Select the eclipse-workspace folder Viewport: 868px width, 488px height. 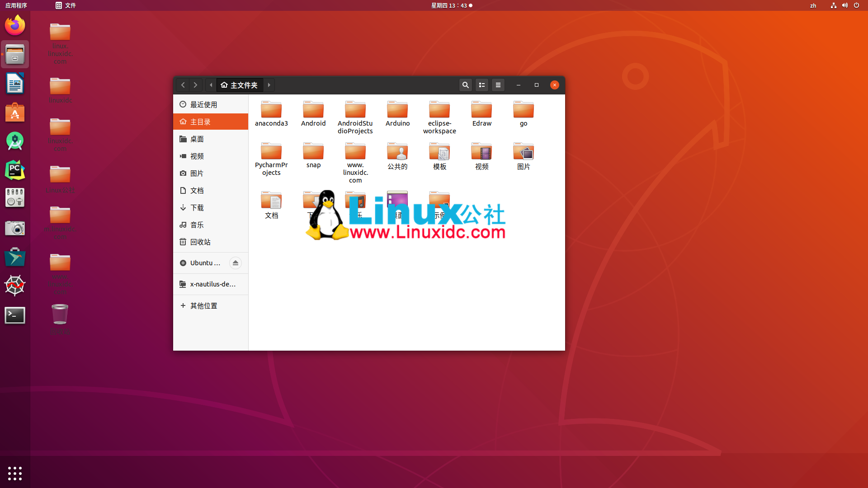click(439, 117)
